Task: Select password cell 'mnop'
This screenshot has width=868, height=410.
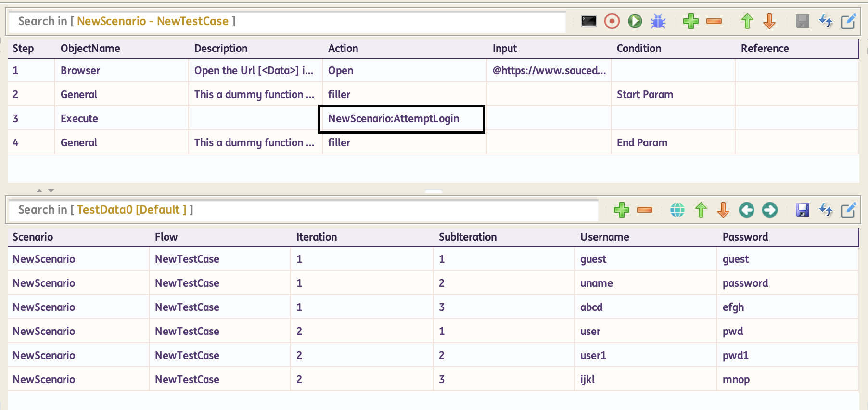Action: click(788, 379)
